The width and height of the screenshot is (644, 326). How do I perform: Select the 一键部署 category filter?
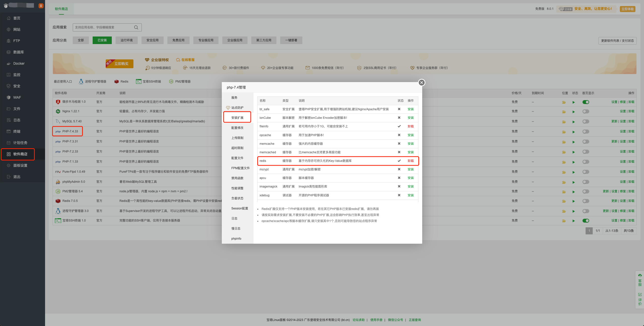[x=291, y=40]
